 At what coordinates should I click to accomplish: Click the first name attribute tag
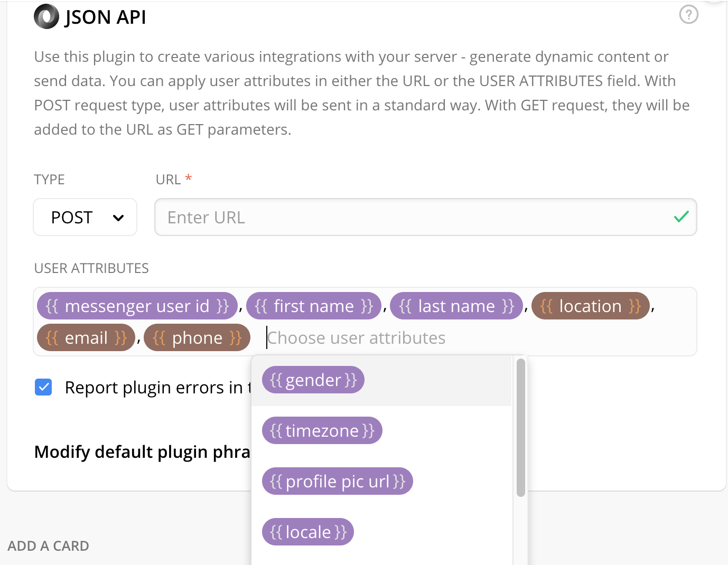[313, 306]
